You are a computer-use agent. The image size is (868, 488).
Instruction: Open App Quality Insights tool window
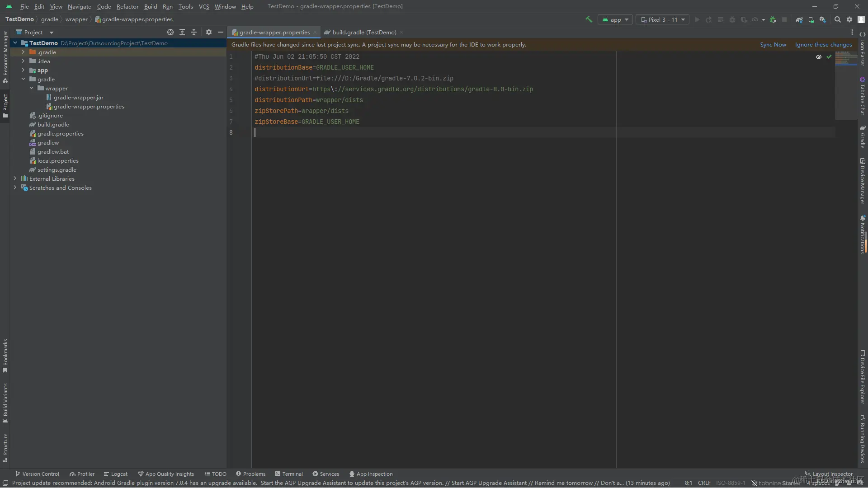(166, 474)
